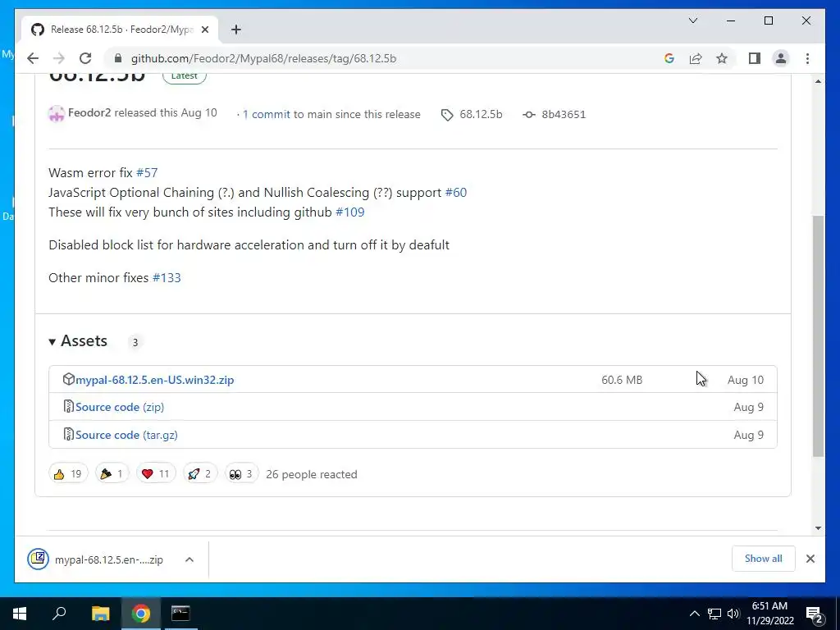Select the Release 68.12.5b browser tab
This screenshot has height=630, width=840.
pyautogui.click(x=120, y=30)
